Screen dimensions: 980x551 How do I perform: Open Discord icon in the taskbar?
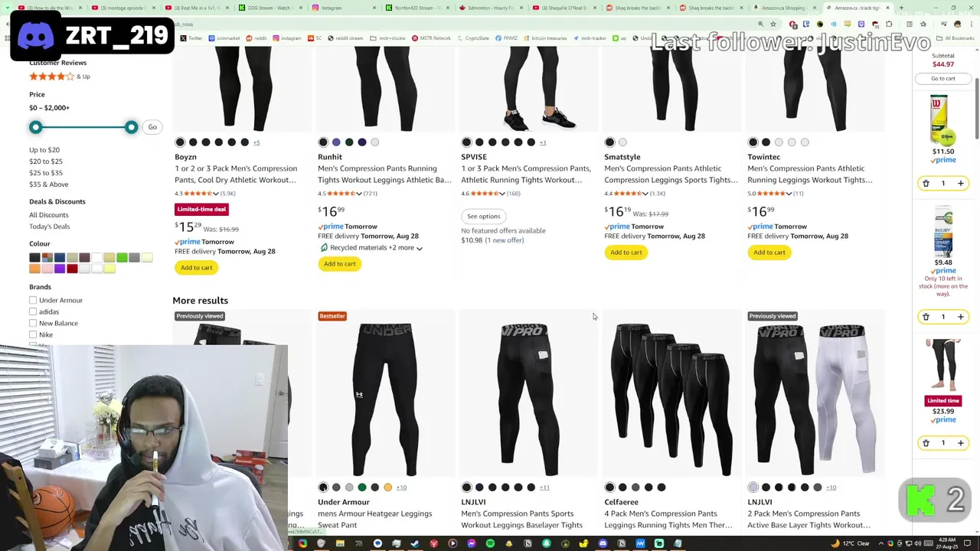point(603,544)
